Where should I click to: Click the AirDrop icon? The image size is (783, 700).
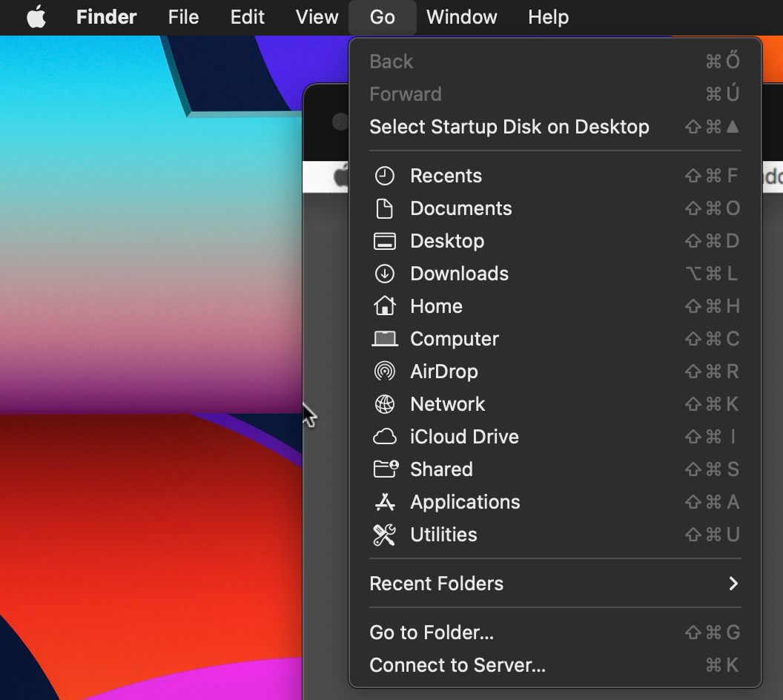click(x=384, y=372)
